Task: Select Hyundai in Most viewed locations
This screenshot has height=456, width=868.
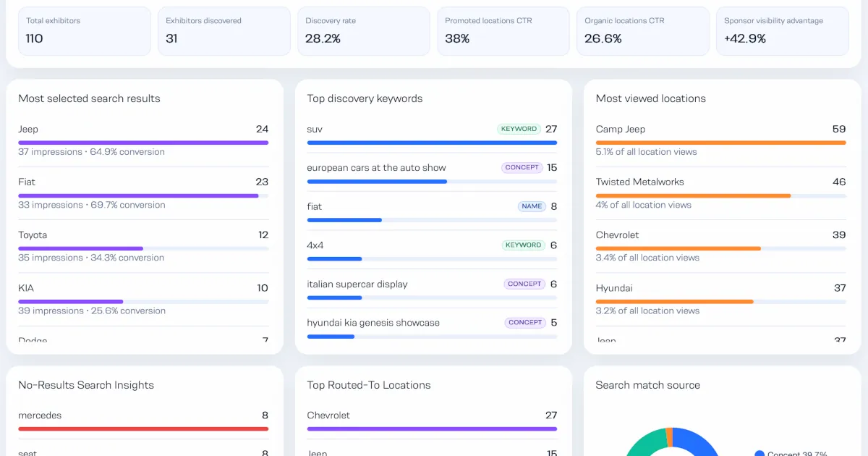Action: point(720,299)
